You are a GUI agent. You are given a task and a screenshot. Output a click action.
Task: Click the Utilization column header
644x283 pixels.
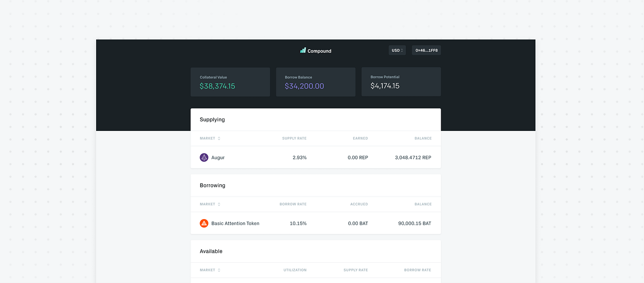tap(295, 270)
